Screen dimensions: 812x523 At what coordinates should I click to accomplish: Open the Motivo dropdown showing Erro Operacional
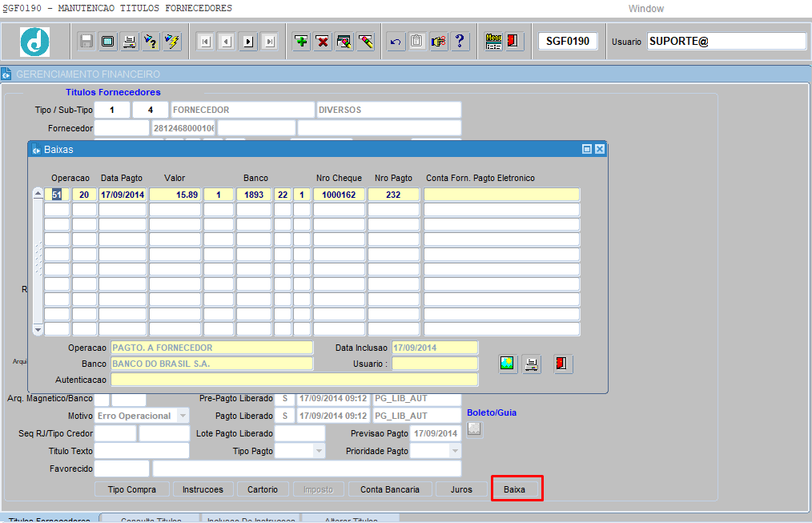click(183, 416)
